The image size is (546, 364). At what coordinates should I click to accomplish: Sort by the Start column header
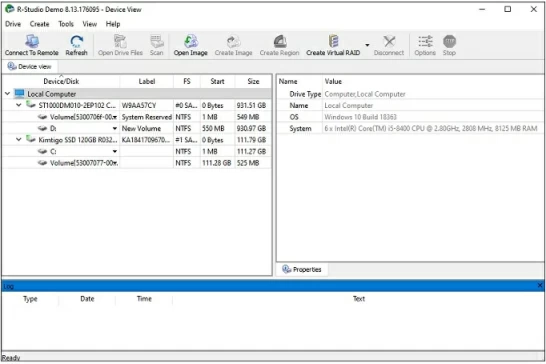[x=217, y=81]
